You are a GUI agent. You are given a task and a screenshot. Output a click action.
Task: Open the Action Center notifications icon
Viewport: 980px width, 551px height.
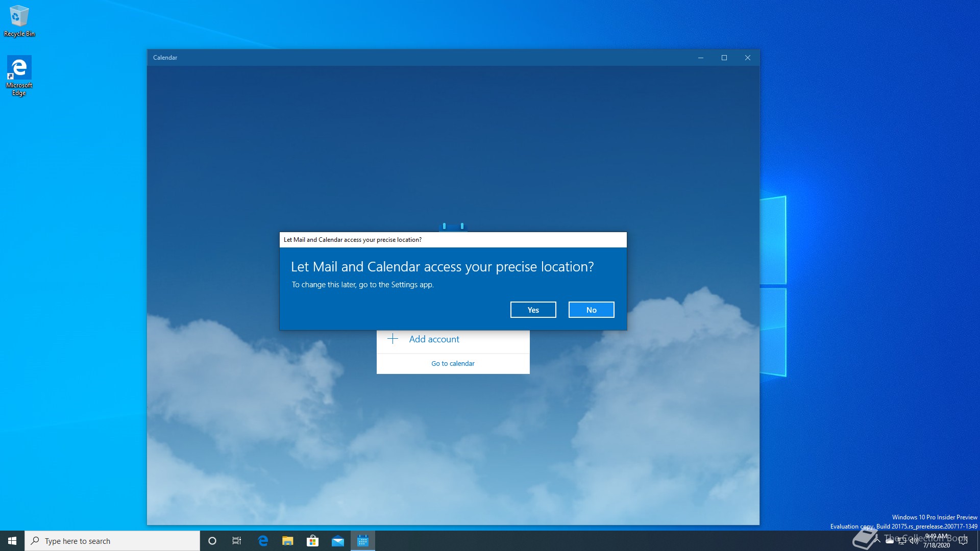(x=963, y=541)
